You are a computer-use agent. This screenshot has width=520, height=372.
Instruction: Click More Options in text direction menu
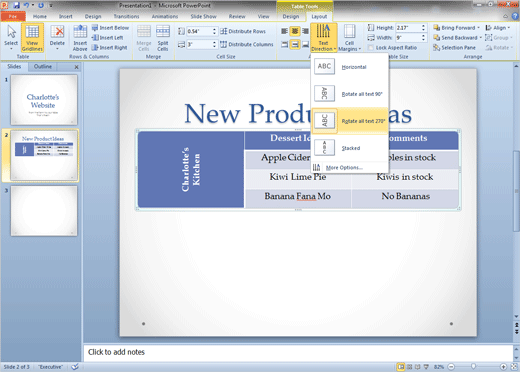click(x=344, y=167)
